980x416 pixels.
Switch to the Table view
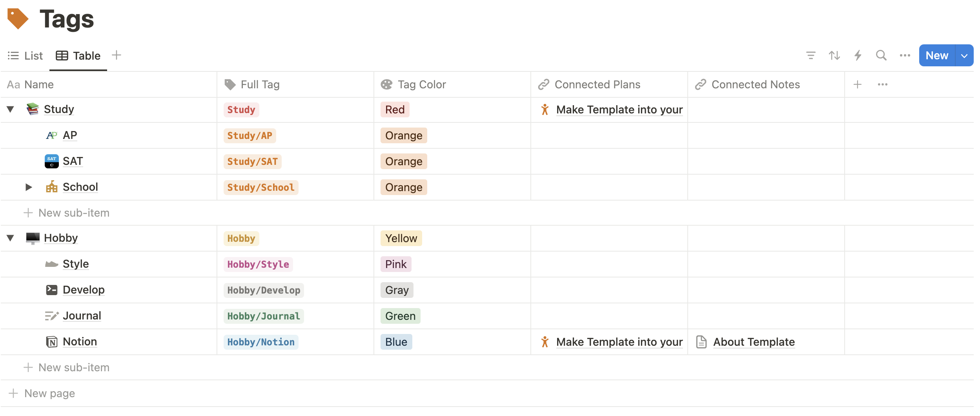pyautogui.click(x=78, y=55)
